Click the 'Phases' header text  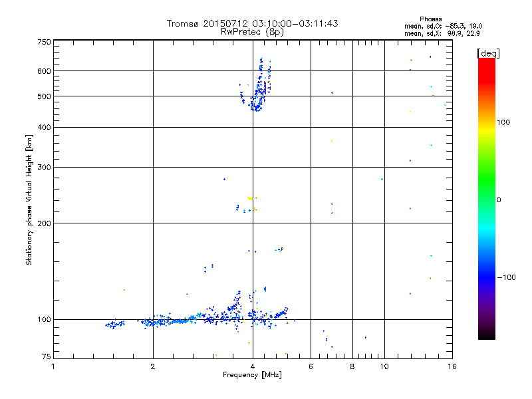coord(430,19)
